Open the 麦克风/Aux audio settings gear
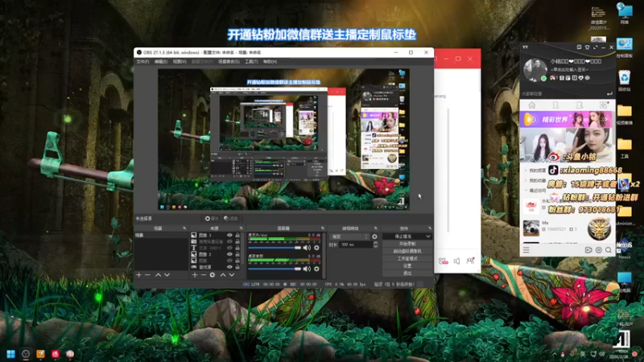The width and height of the screenshot is (644, 362). tap(316, 248)
